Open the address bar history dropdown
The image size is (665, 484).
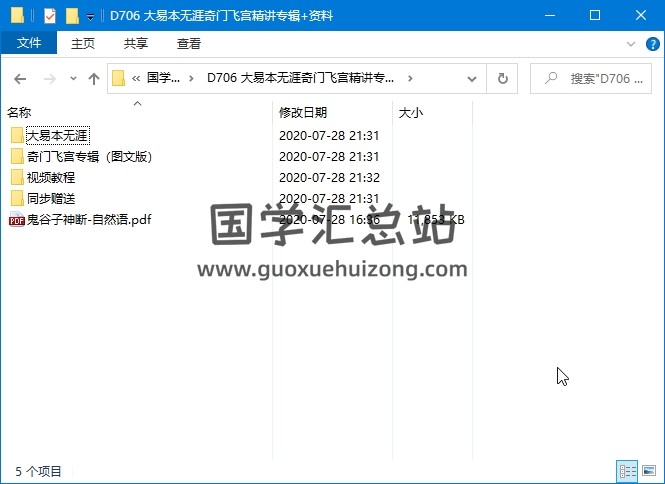(472, 78)
